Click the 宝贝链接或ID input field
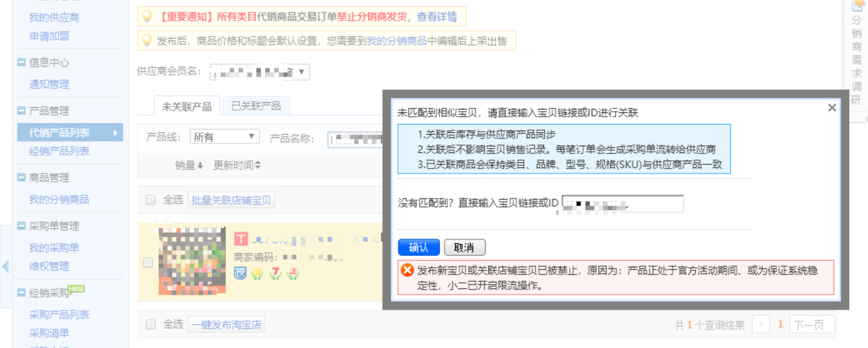868x348 pixels. tap(622, 204)
